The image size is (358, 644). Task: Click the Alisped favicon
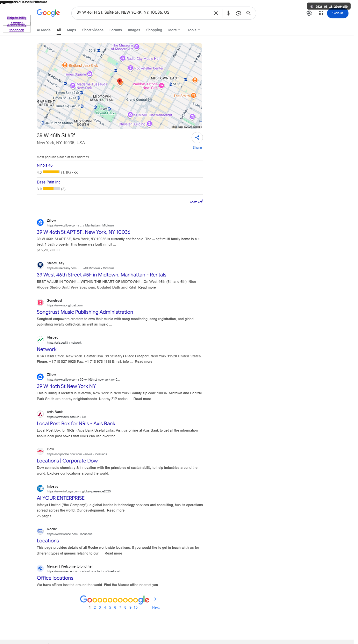[40, 340]
